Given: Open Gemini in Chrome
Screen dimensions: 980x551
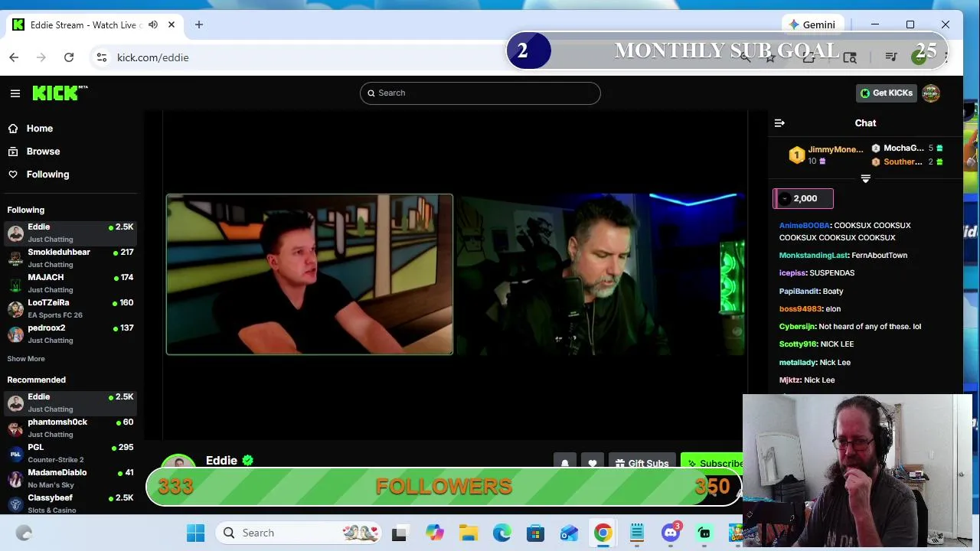Looking at the screenshot, I should (x=812, y=24).
